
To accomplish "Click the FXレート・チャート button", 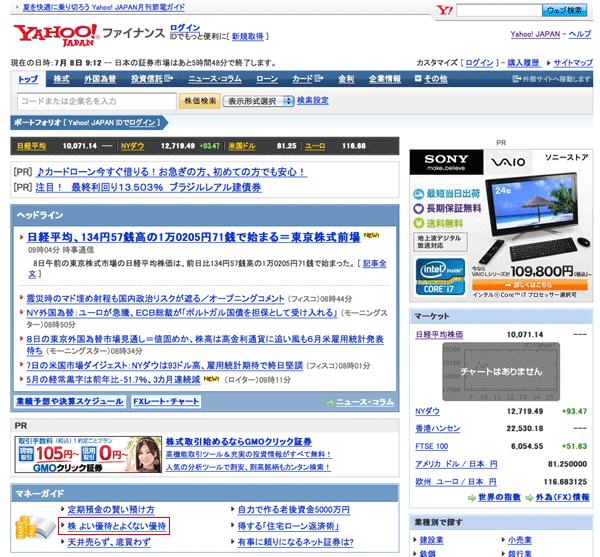I will pyautogui.click(x=165, y=401).
